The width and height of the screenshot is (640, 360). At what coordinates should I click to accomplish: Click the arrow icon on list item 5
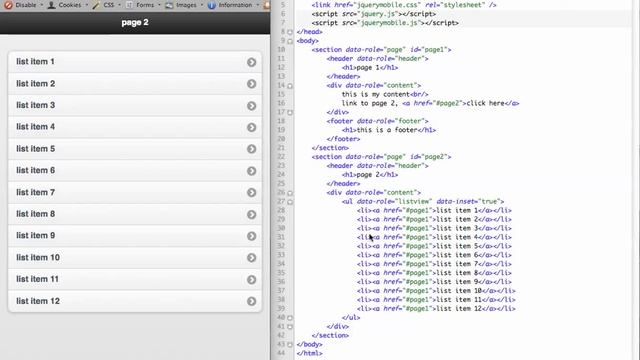251,149
